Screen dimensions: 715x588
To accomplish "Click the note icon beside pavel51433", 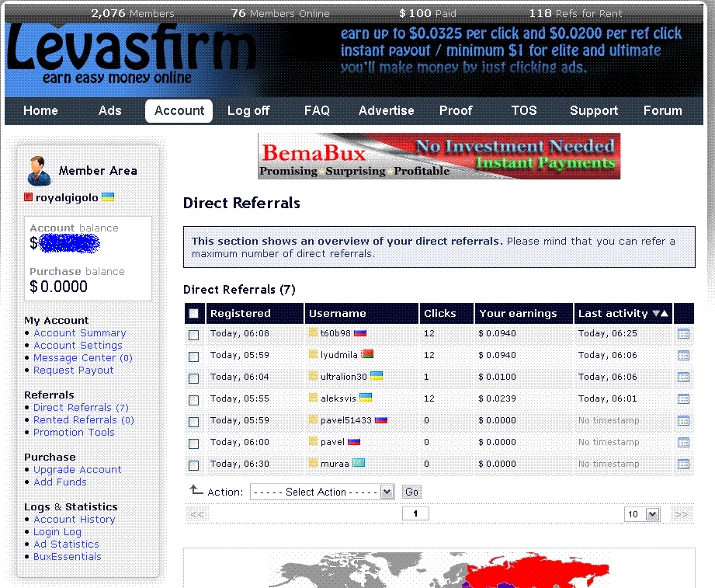I will click(x=313, y=419).
